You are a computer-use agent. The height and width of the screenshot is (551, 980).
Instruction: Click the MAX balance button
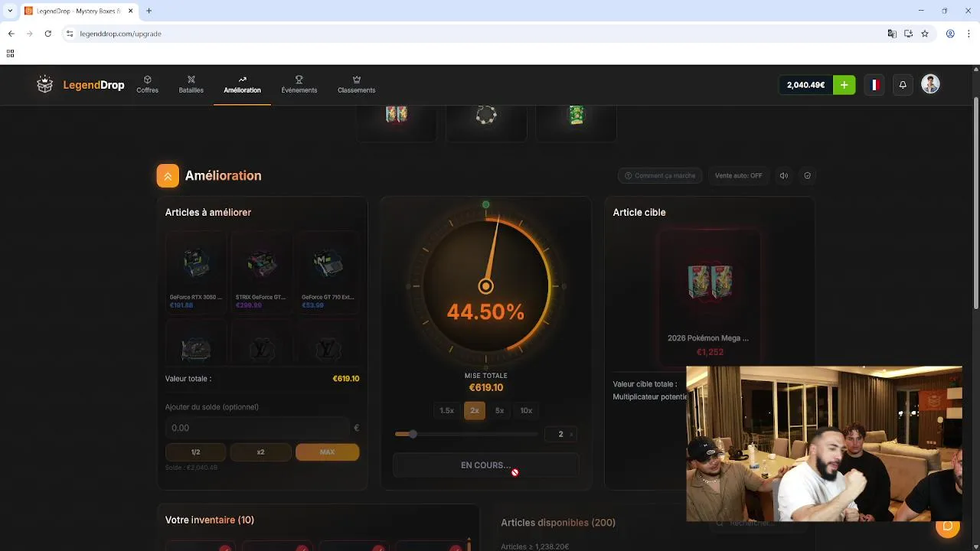coord(327,452)
